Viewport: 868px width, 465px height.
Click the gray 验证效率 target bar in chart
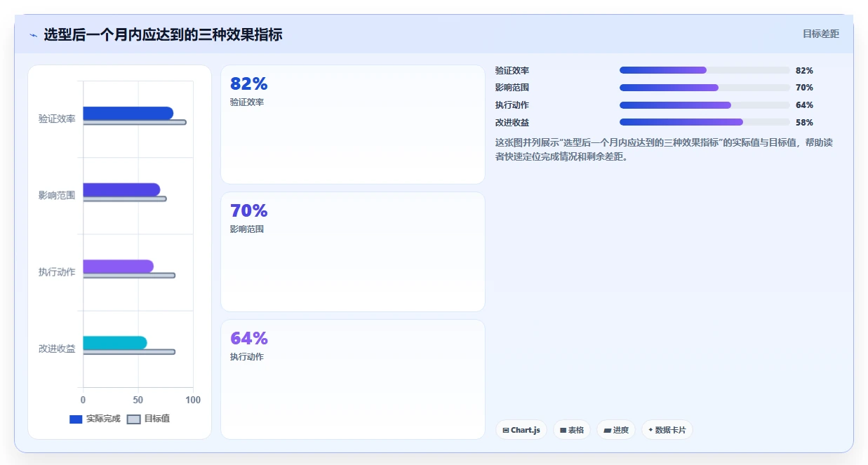[x=135, y=122]
